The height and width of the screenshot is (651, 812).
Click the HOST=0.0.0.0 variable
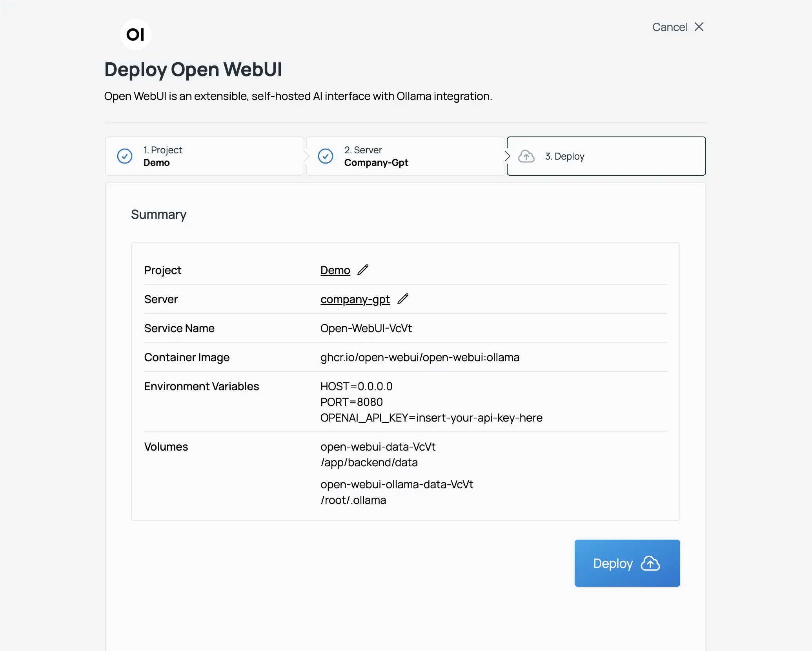coord(356,386)
